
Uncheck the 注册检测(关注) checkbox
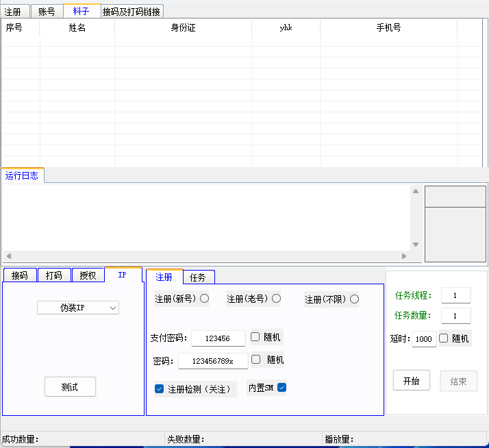(x=160, y=389)
